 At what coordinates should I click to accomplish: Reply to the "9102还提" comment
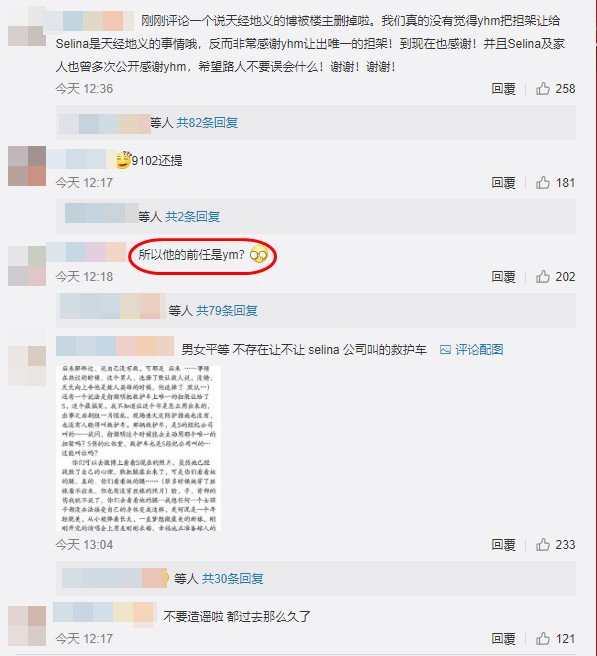(x=503, y=183)
